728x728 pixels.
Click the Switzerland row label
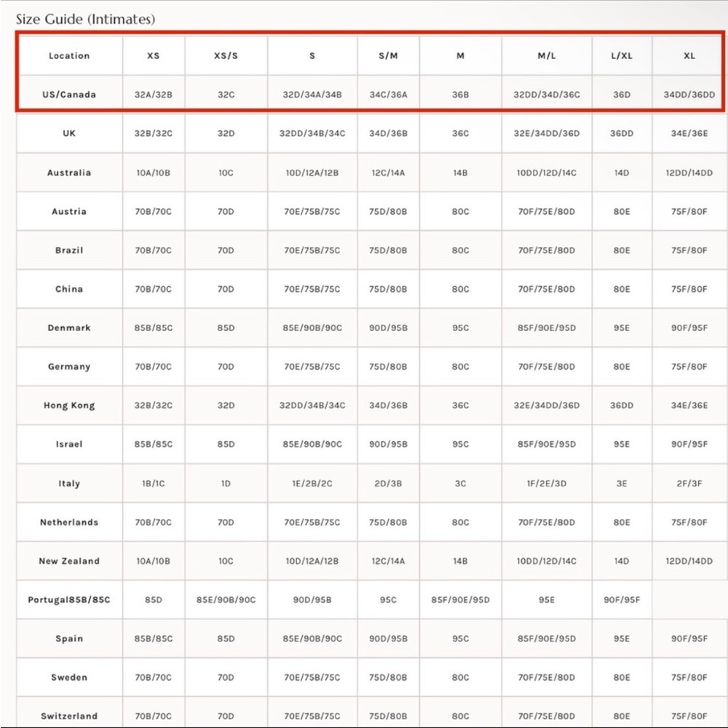point(69,716)
